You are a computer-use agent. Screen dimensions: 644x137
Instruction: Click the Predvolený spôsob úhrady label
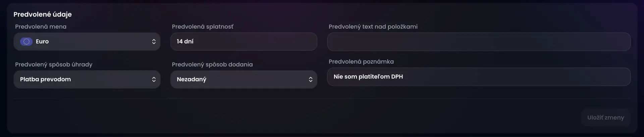[x=54, y=64]
